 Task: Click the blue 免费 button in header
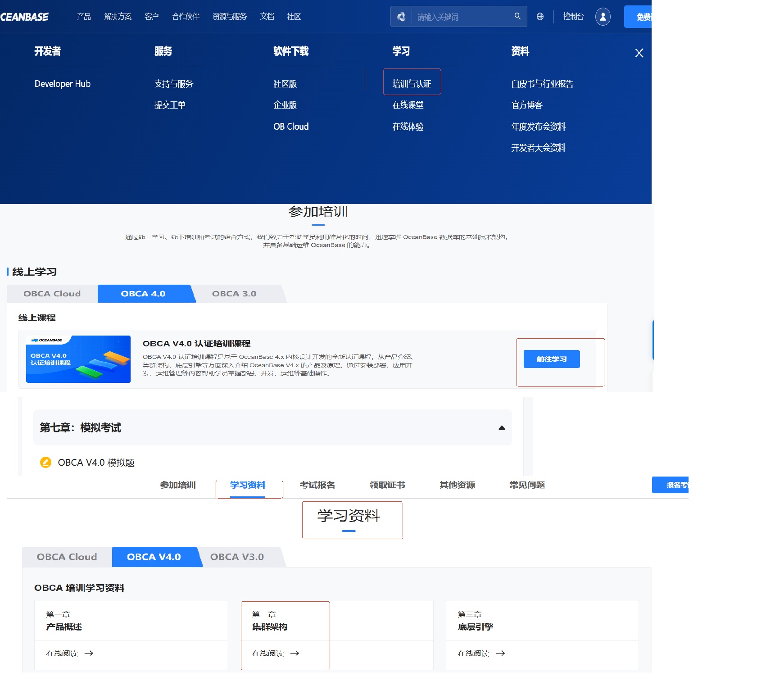coord(638,17)
